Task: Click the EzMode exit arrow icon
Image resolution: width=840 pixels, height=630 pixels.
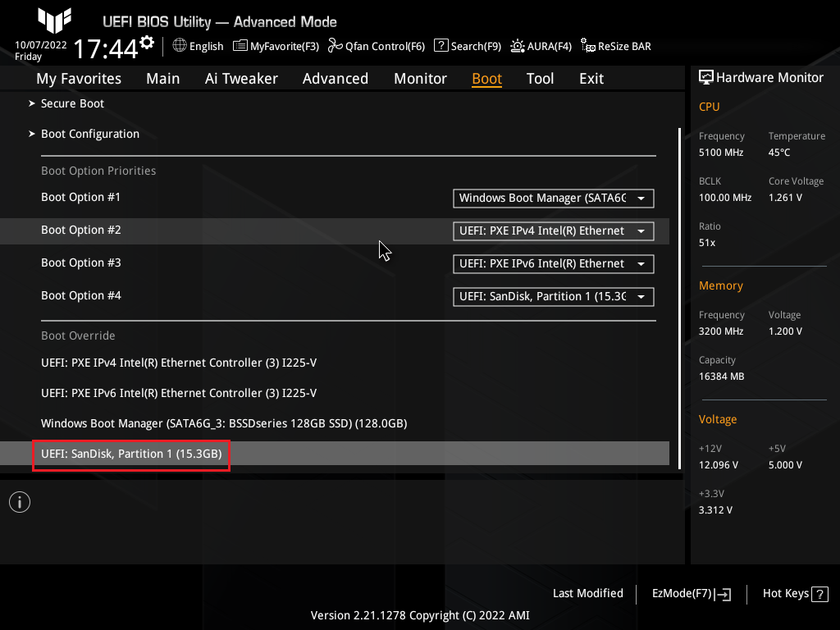Action: tap(723, 594)
